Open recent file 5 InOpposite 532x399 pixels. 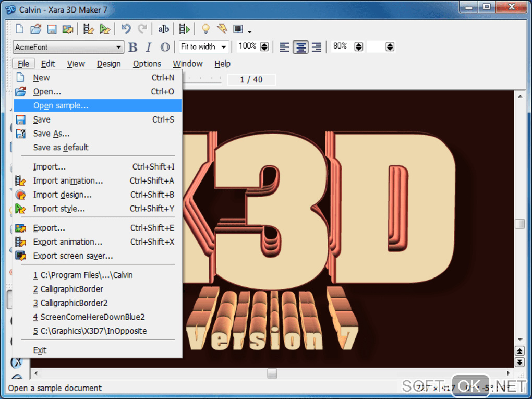pos(98,331)
